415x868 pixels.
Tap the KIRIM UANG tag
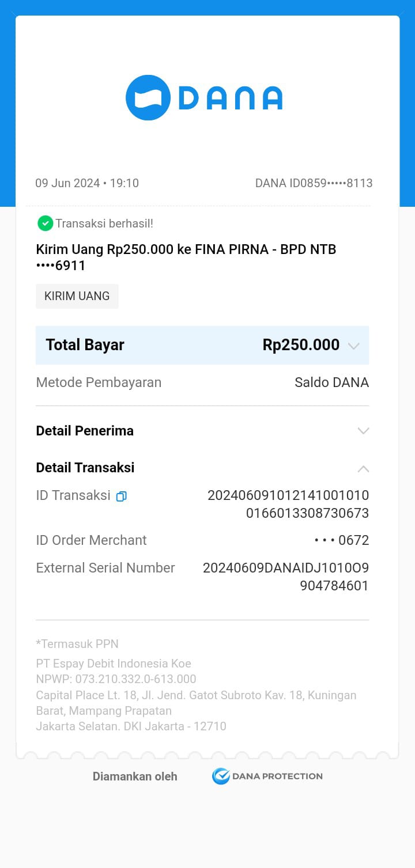tap(77, 296)
